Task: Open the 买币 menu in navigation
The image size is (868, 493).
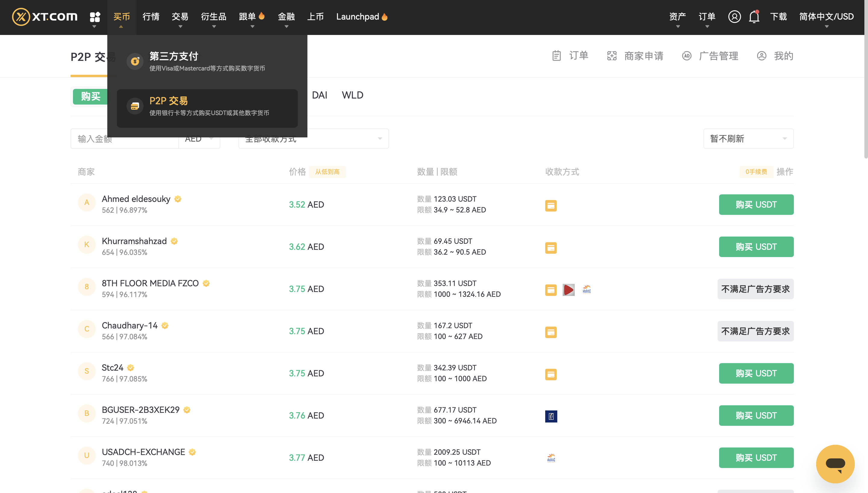Action: click(121, 17)
